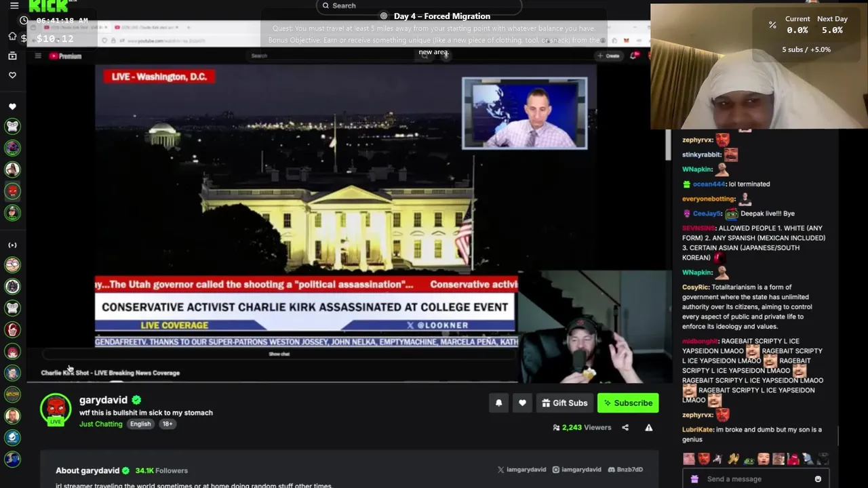This screenshot has width=868, height=488.
Task: Click zephyrvx username in latest chat message
Action: tap(697, 415)
